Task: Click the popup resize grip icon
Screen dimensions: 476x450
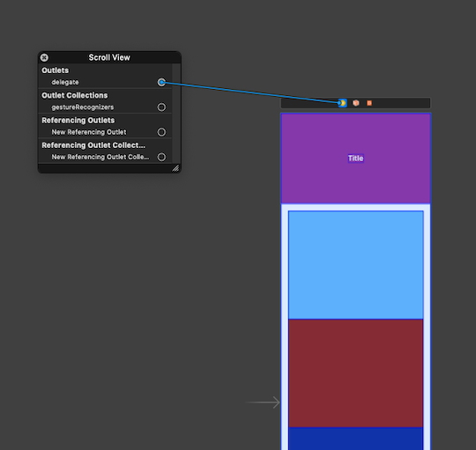Action: (175, 168)
